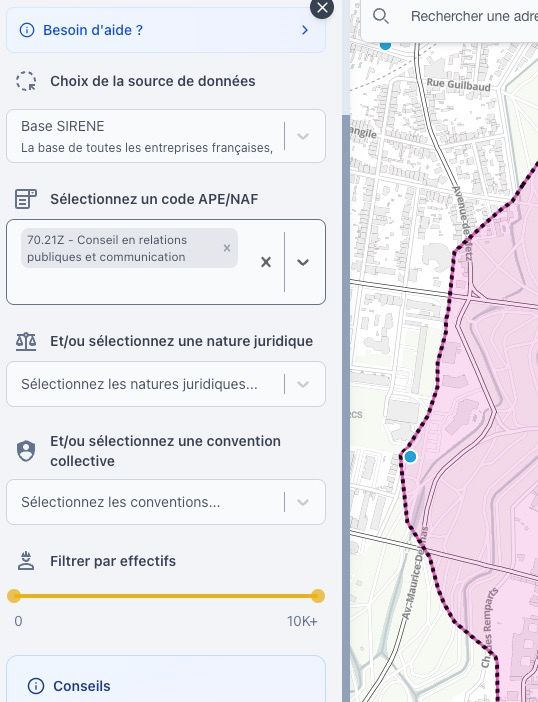Click the maximum effectifs slider handle at 10K+
538x702 pixels.
(318, 596)
